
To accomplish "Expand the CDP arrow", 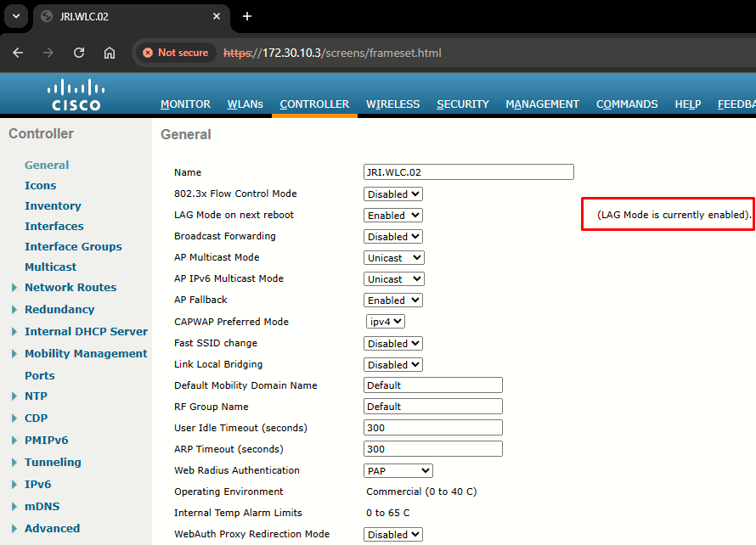I will click(14, 419).
